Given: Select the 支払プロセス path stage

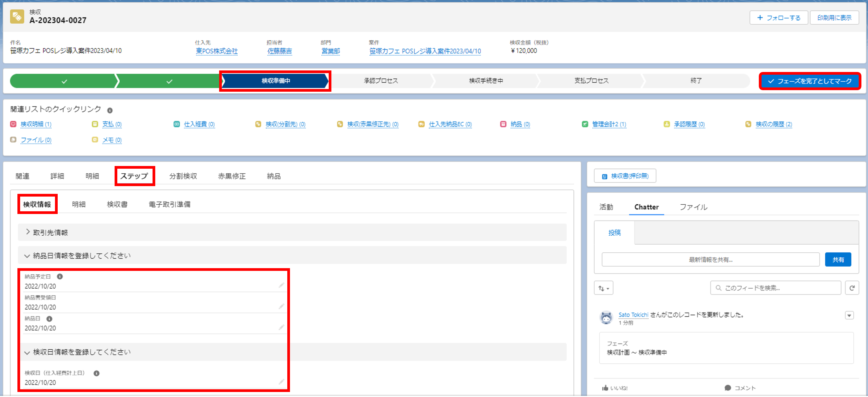Looking at the screenshot, I should click(592, 81).
